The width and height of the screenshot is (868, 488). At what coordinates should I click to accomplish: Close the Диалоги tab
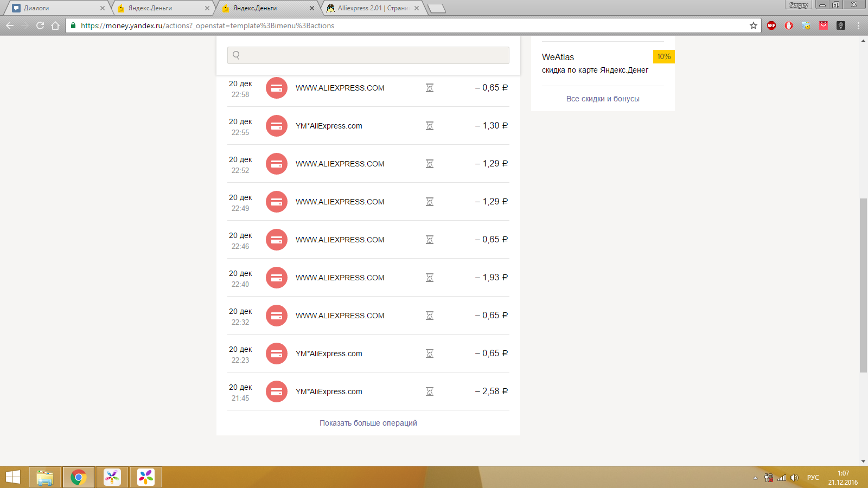pyautogui.click(x=103, y=8)
